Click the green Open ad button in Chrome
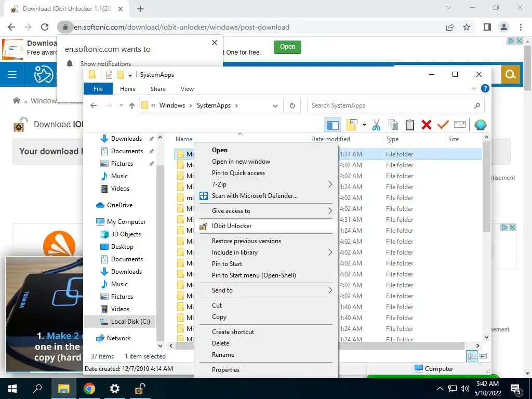 (287, 47)
